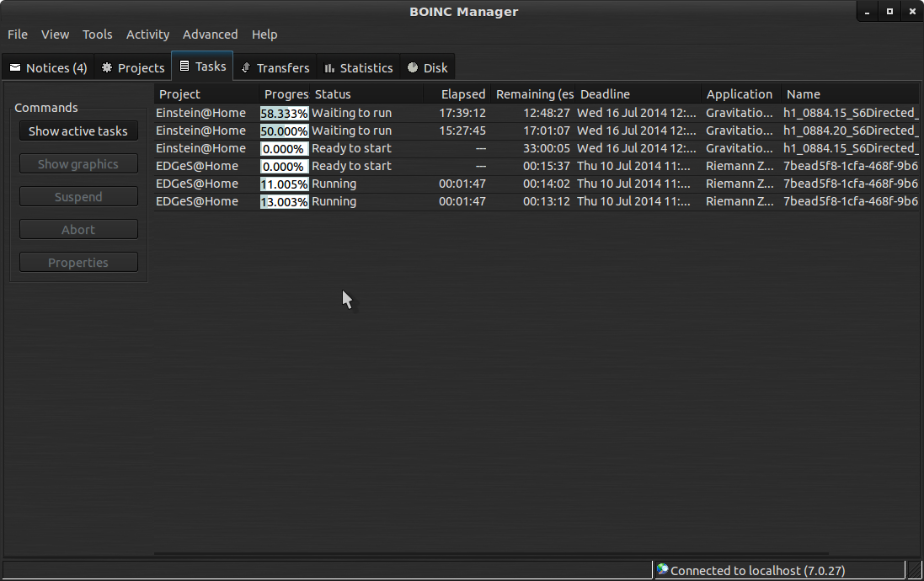Viewport: 924px width, 581px height.
Task: Click the arrows icon on Transfers tab
Action: 245,67
